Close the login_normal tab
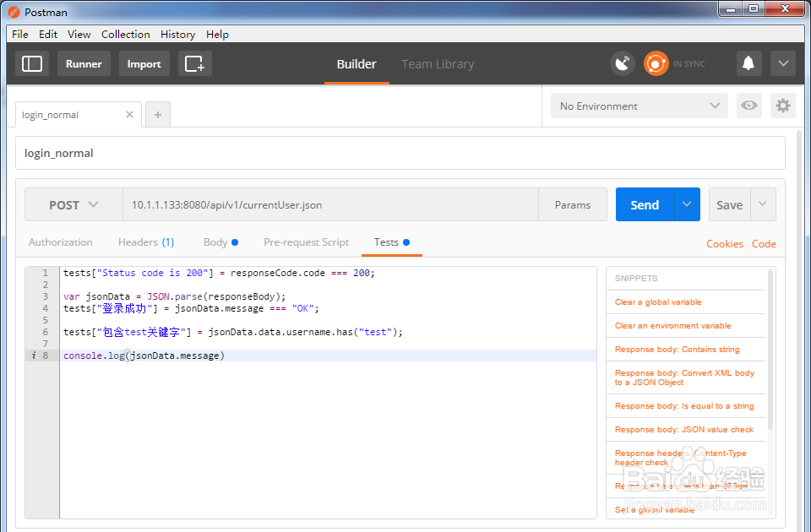This screenshot has width=811, height=532. (x=130, y=114)
